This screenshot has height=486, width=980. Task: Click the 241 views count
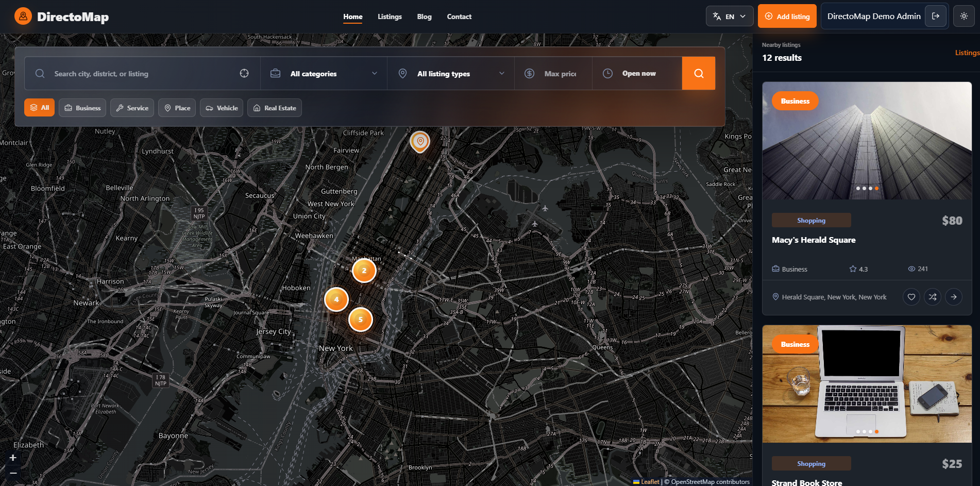(918, 269)
